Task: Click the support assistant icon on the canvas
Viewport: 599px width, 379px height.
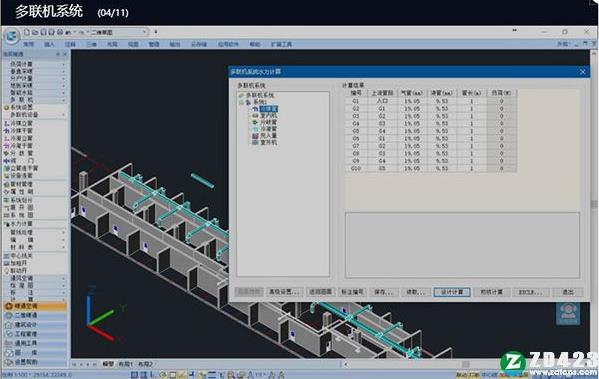Action: (568, 313)
